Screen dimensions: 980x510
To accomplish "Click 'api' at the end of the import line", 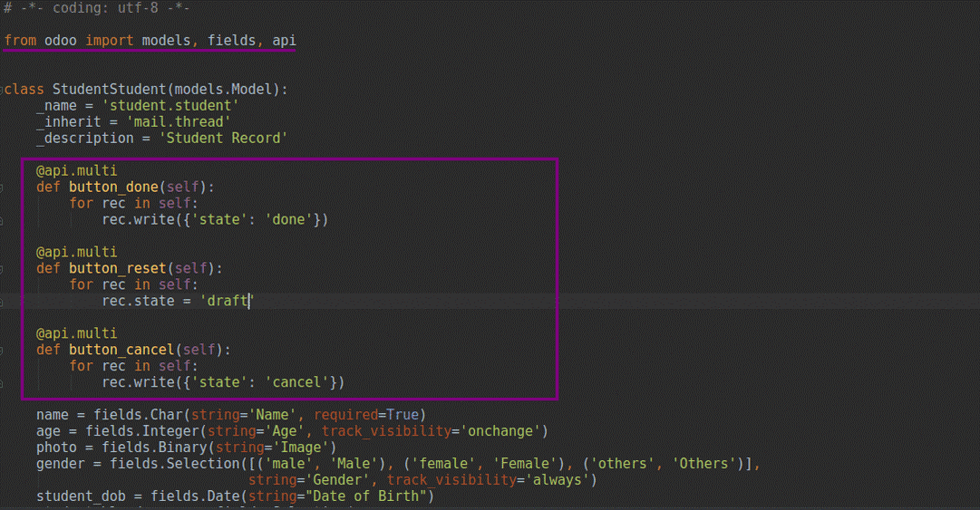I will 284,41.
